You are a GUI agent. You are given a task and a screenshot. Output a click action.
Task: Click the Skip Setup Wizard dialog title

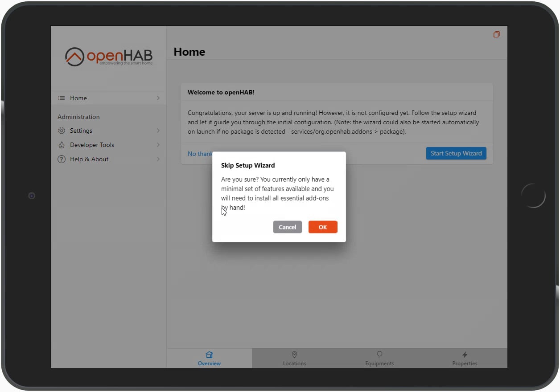point(248,165)
